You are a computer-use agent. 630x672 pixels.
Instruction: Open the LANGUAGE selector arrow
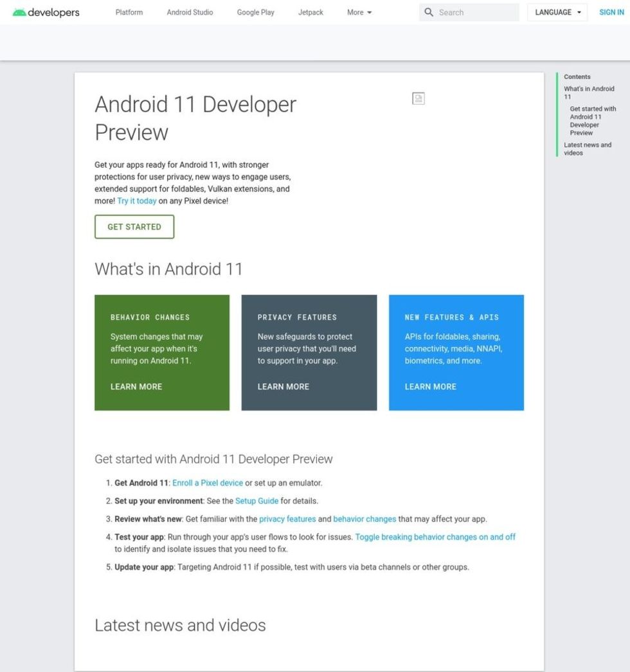click(579, 12)
